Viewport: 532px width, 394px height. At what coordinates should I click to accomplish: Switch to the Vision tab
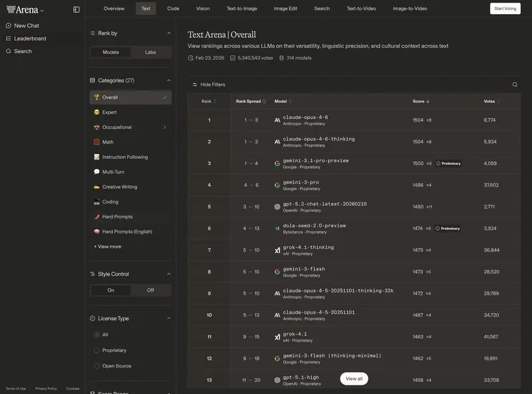(x=203, y=9)
